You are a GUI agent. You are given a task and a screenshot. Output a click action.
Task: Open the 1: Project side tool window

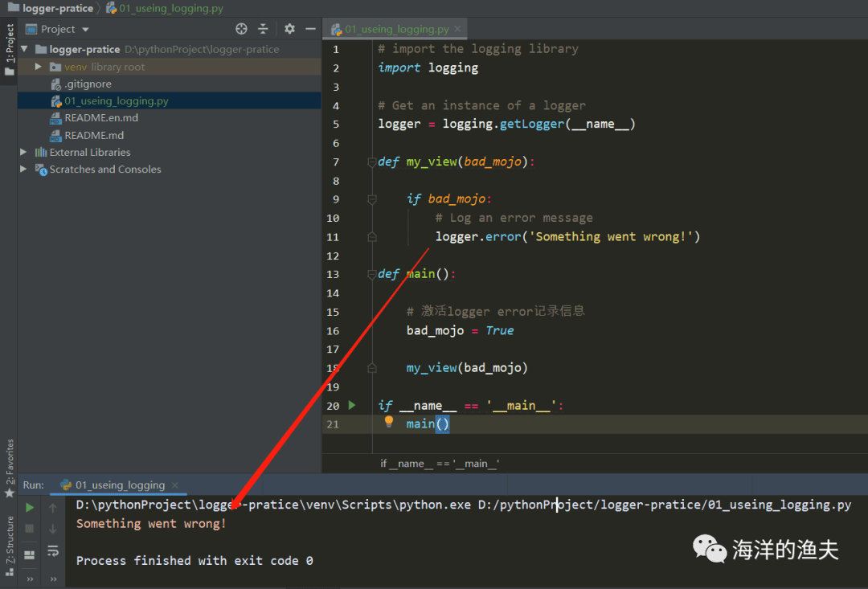pyautogui.click(x=9, y=50)
